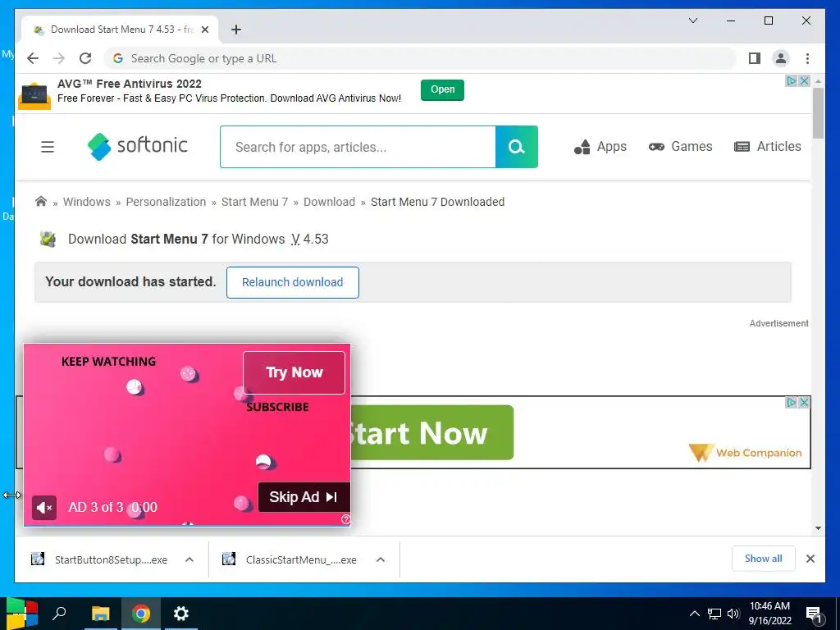Viewport: 840px width, 630px height.
Task: Click the Softonic logo
Action: [137, 146]
